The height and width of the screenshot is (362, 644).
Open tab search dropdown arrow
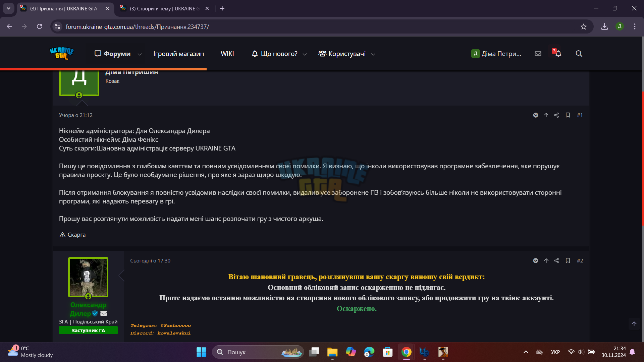[8, 9]
